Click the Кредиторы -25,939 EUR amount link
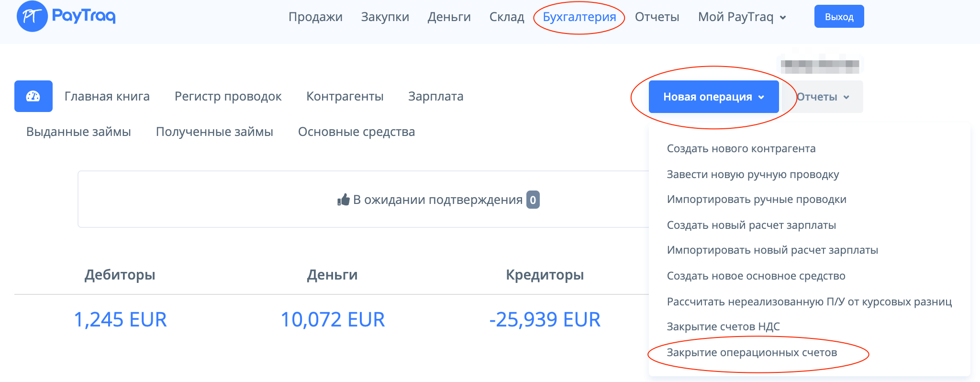Image resolution: width=980 pixels, height=382 pixels. click(x=545, y=319)
